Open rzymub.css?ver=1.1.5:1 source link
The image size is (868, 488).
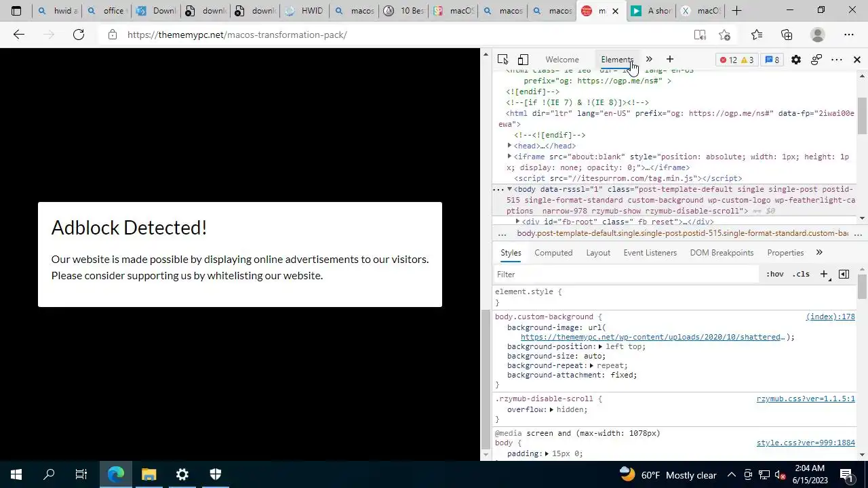coord(806,399)
